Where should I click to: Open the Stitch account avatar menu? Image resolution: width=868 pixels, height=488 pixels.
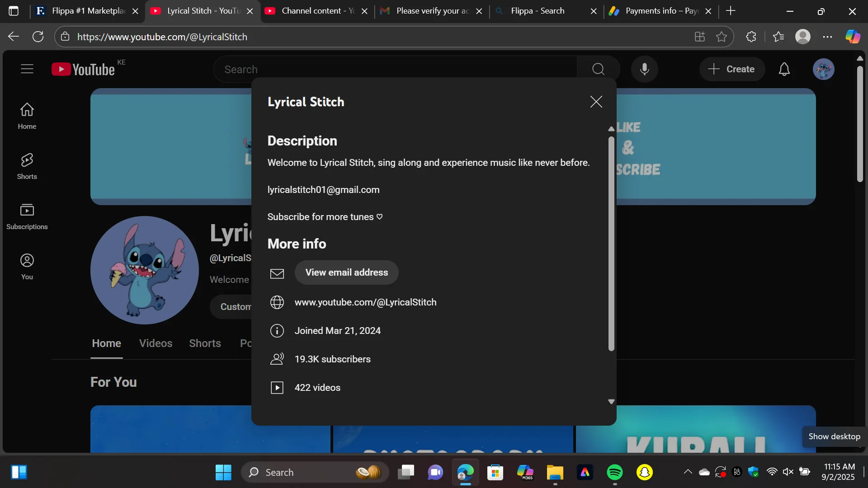[x=824, y=69]
